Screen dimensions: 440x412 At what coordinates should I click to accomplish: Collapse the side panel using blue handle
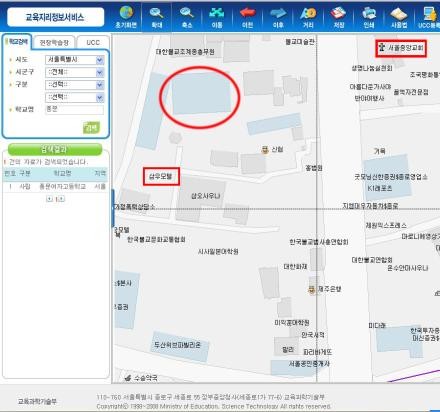(113, 208)
